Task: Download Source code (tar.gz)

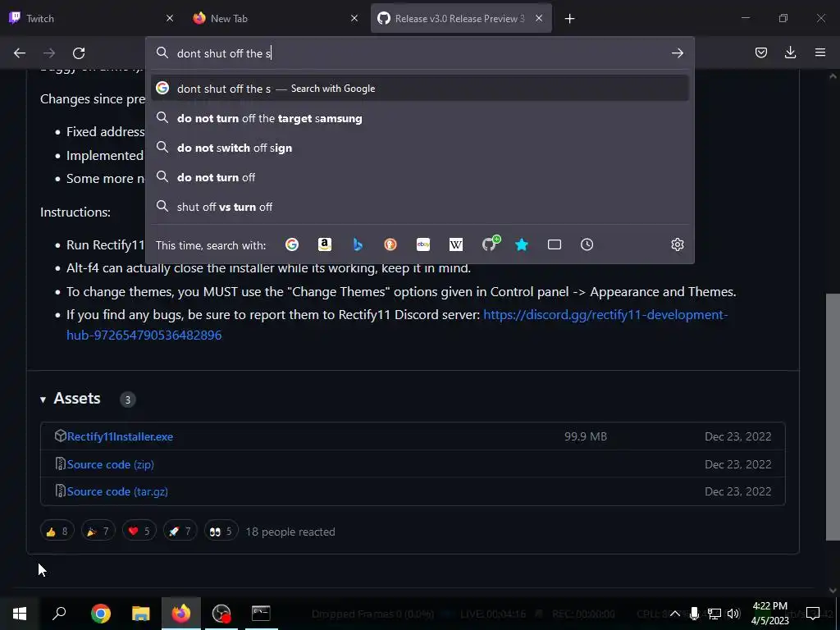Action: coord(117,492)
